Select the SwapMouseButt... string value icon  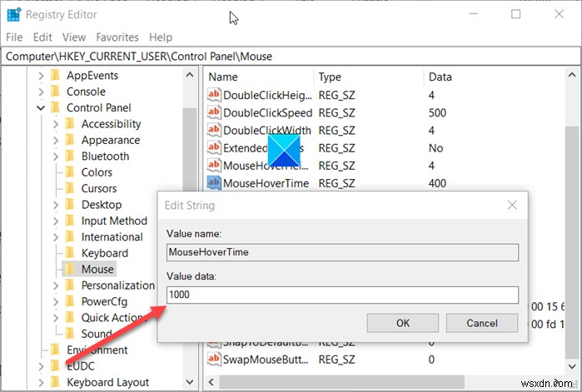tap(214, 360)
